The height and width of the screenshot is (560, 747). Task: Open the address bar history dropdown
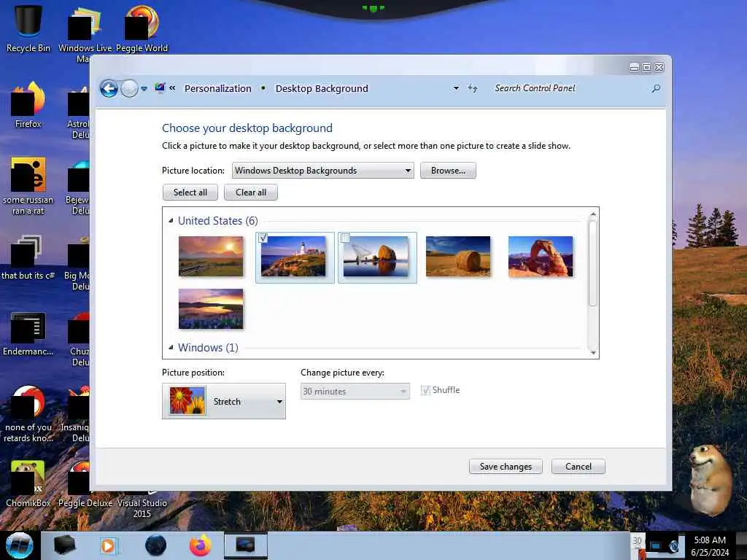coord(456,88)
